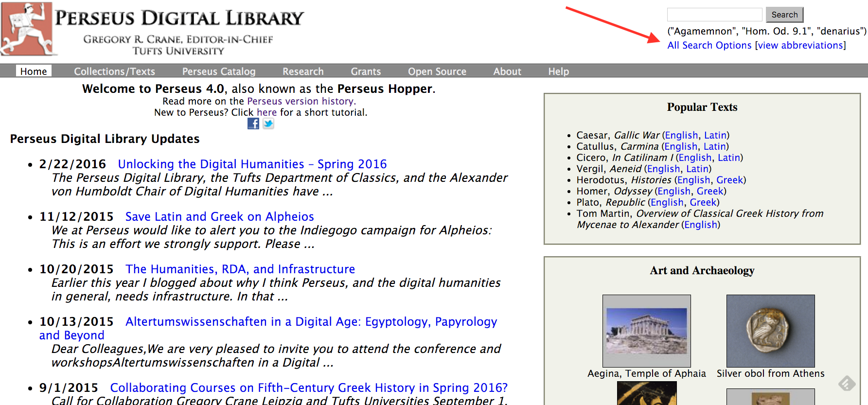Click the Popular Texts heading
This screenshot has height=405, width=868.
coord(702,107)
